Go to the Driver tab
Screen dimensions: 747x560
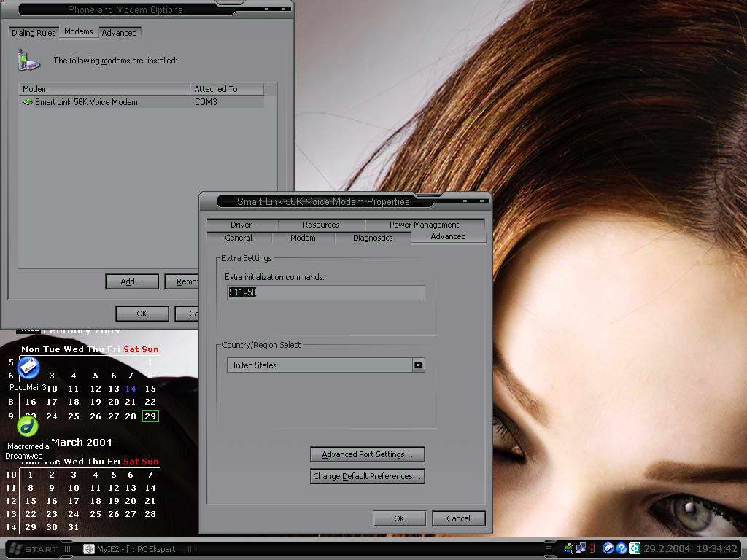(241, 225)
